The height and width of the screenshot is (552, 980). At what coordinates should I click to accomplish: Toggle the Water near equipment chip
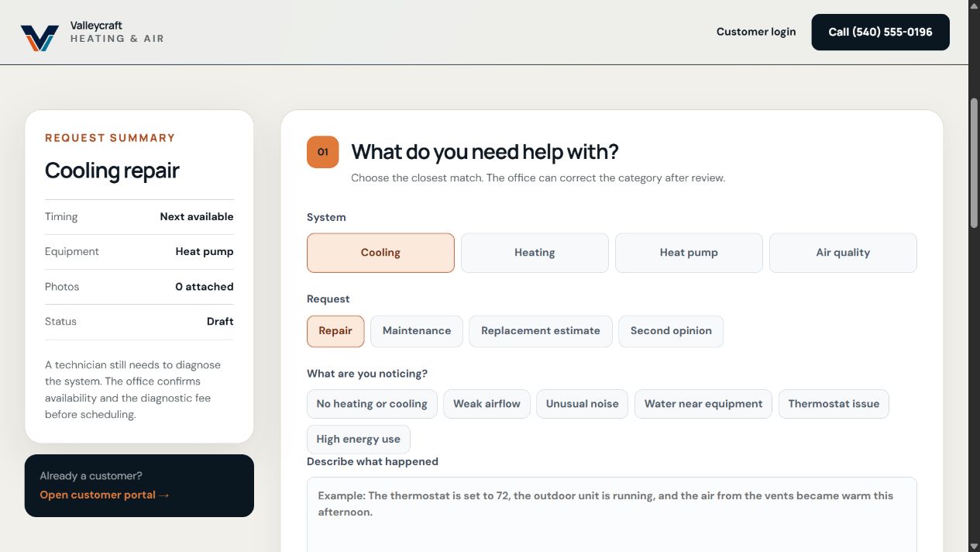[x=703, y=404]
